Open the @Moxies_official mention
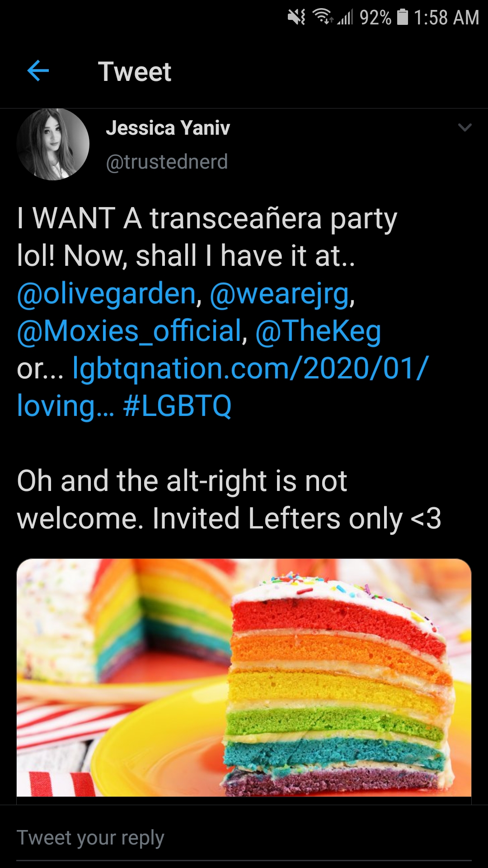The height and width of the screenshot is (868, 488). click(x=130, y=331)
